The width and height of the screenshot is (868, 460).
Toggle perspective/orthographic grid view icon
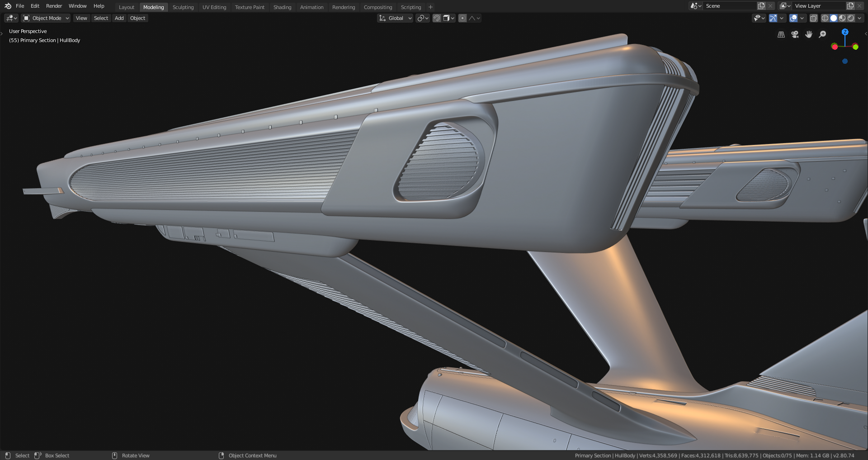781,34
